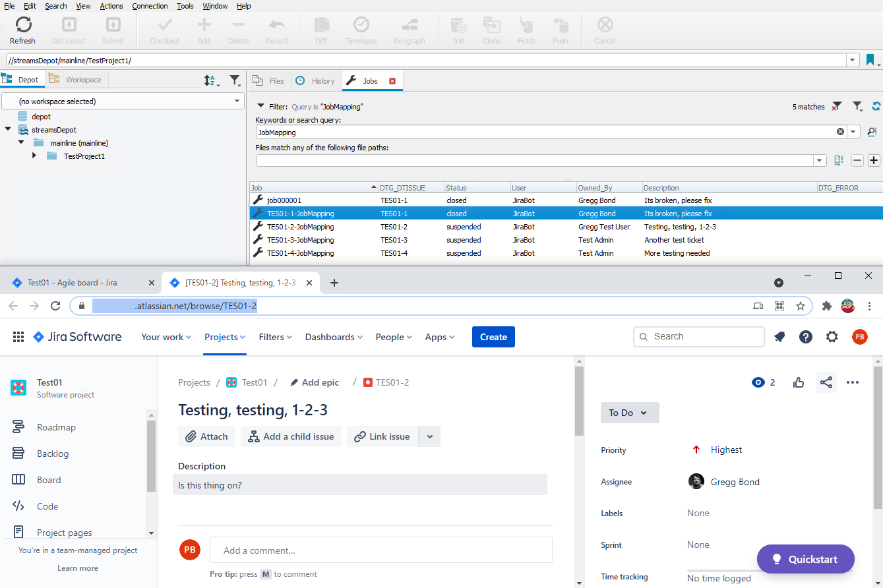Click the Link issue button

[382, 436]
